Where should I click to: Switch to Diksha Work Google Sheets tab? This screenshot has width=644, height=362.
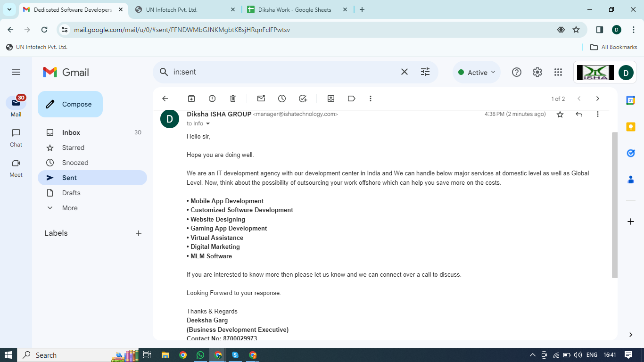[x=297, y=9]
